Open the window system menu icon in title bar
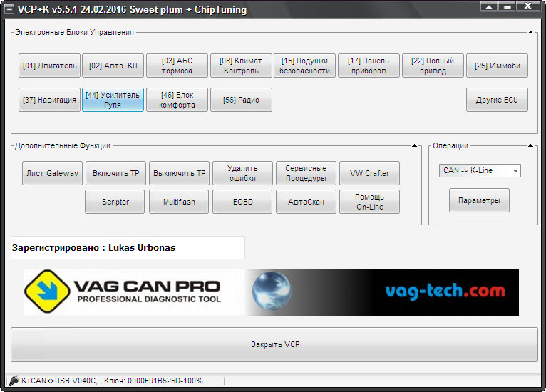Viewport: 546px width, 392px height. (9, 9)
